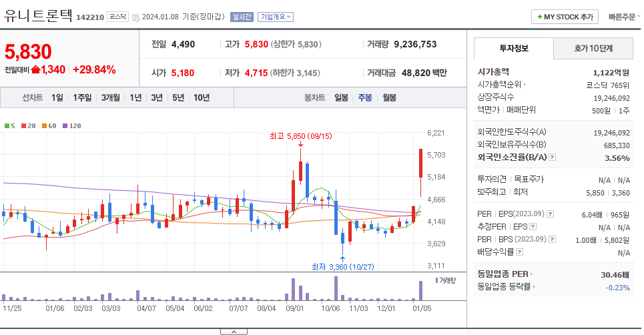Image resolution: width=644 pixels, height=335 pixels.
Task: Switch to the 호가10단계 tab
Action: coord(593,49)
